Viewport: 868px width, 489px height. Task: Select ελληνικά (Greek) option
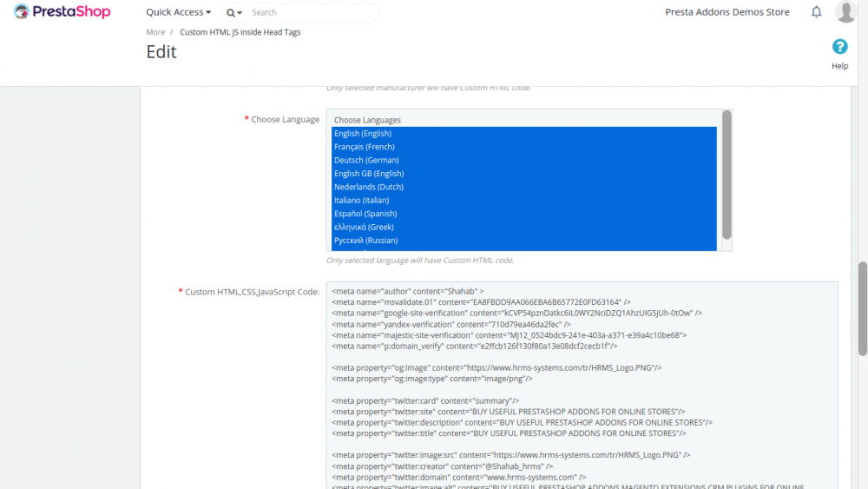click(x=523, y=227)
